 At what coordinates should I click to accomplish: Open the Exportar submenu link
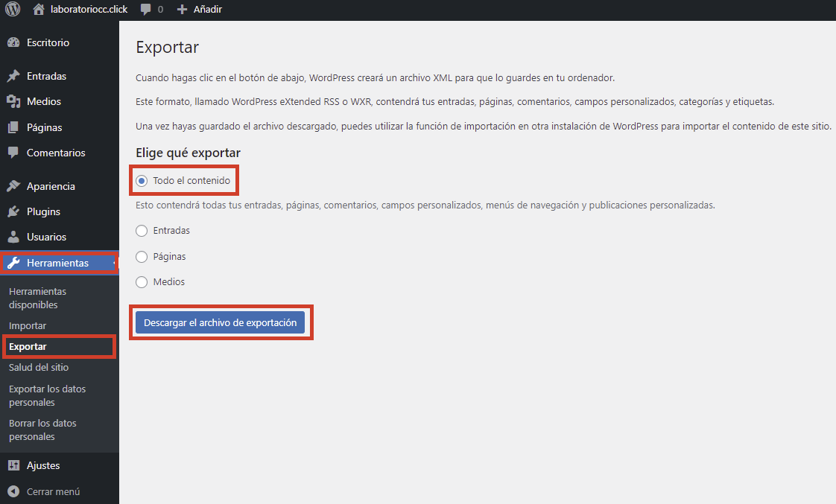(x=28, y=346)
